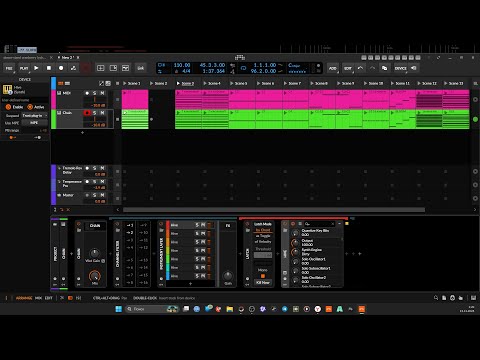The width and height of the screenshot is (480, 360).
Task: Start playback with the transport Play button
Action: 36,68
